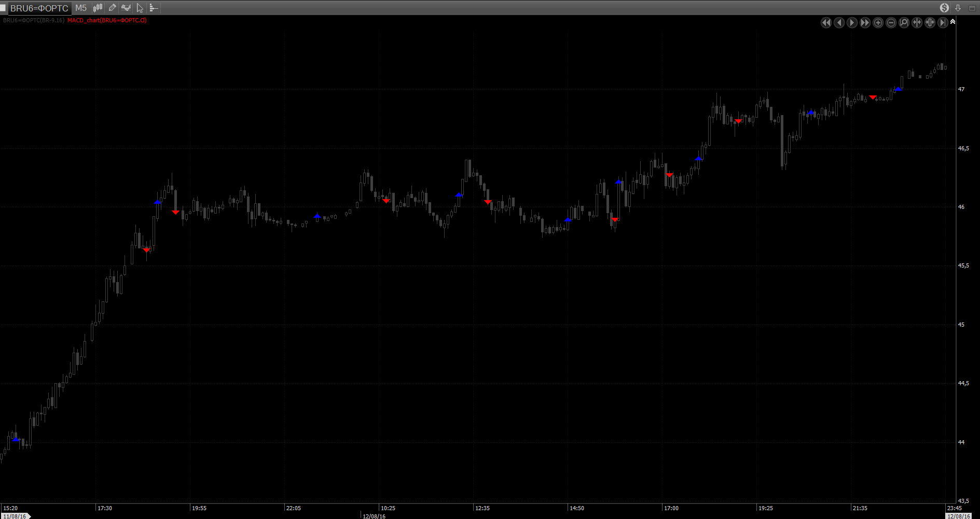Click the down arrow in the title bar
Viewport: 980px width, 519px height.
[x=958, y=8]
